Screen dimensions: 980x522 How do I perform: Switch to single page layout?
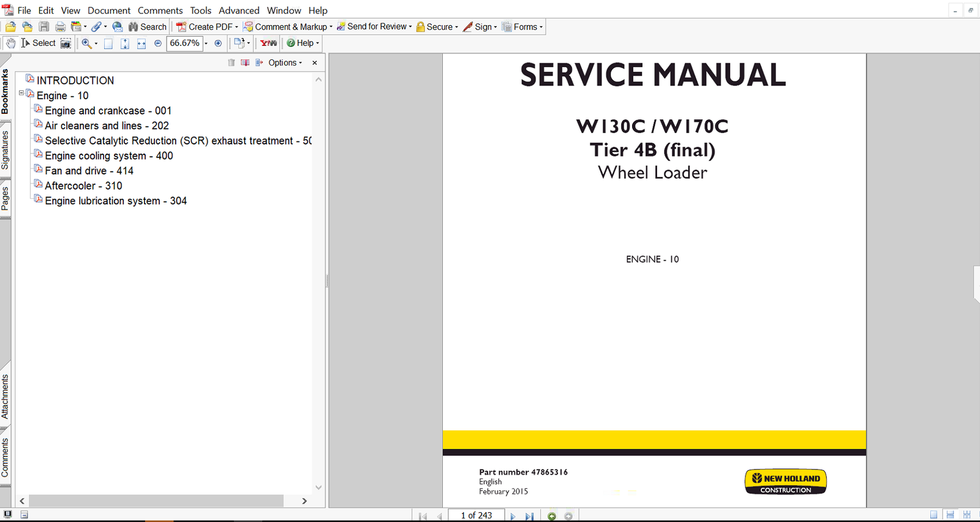[933, 515]
